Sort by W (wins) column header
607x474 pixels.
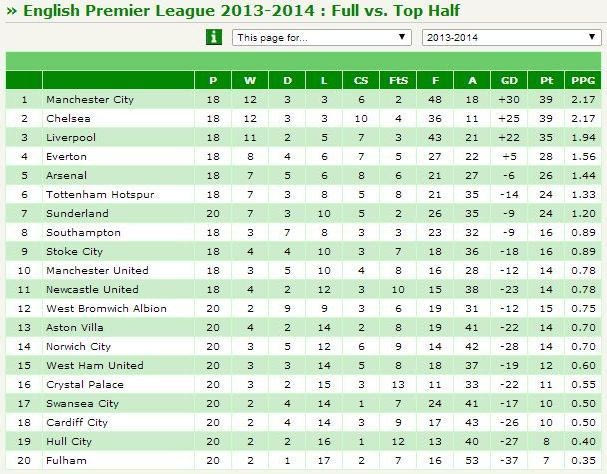(250, 80)
